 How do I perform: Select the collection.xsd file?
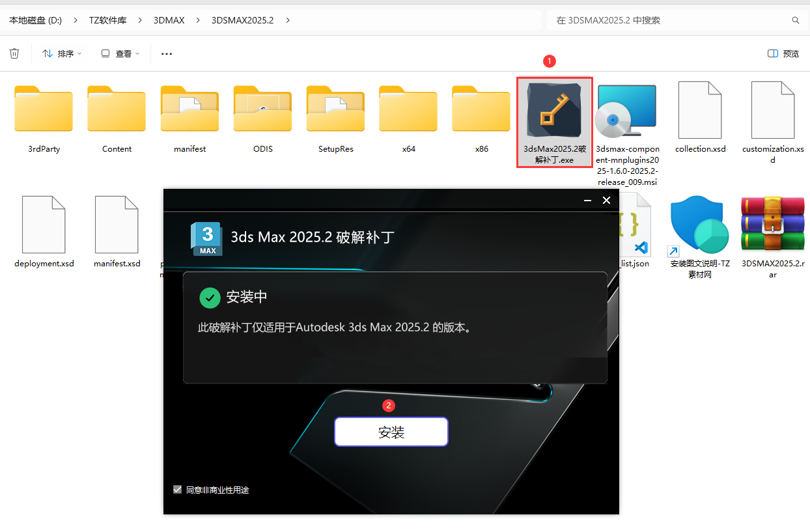(x=700, y=110)
